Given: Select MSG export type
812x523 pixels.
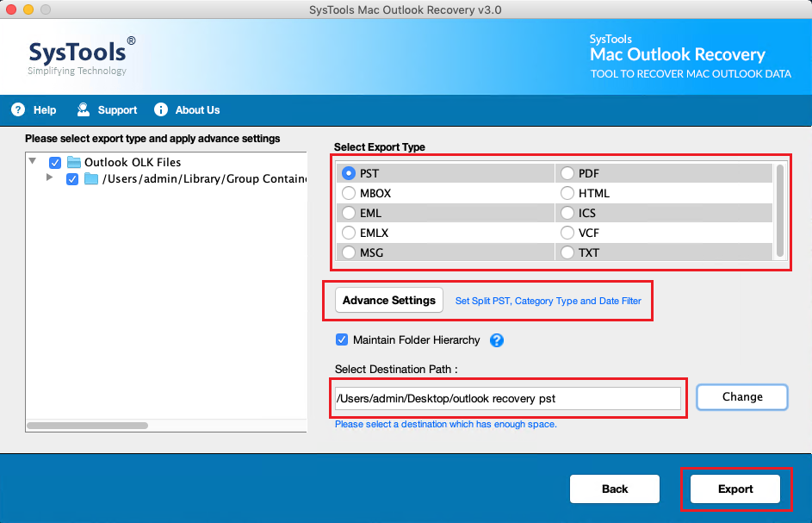Looking at the screenshot, I should pos(349,252).
